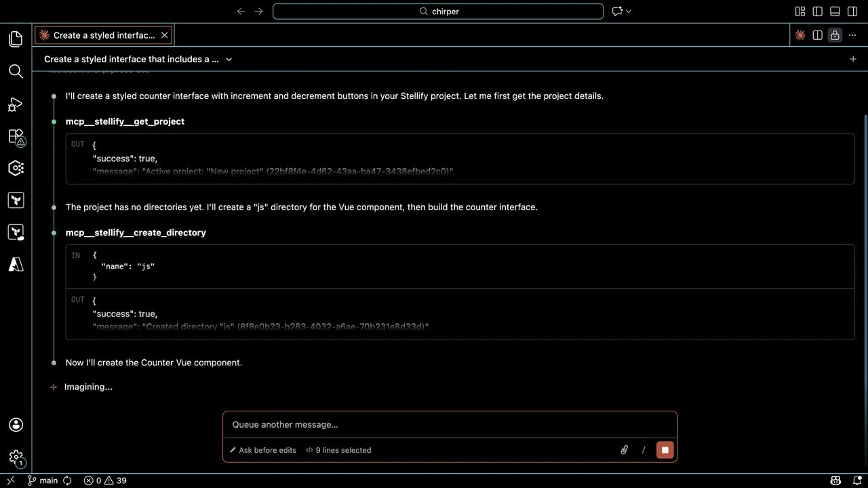Open the Azure icon in the sidebar

pos(16,264)
